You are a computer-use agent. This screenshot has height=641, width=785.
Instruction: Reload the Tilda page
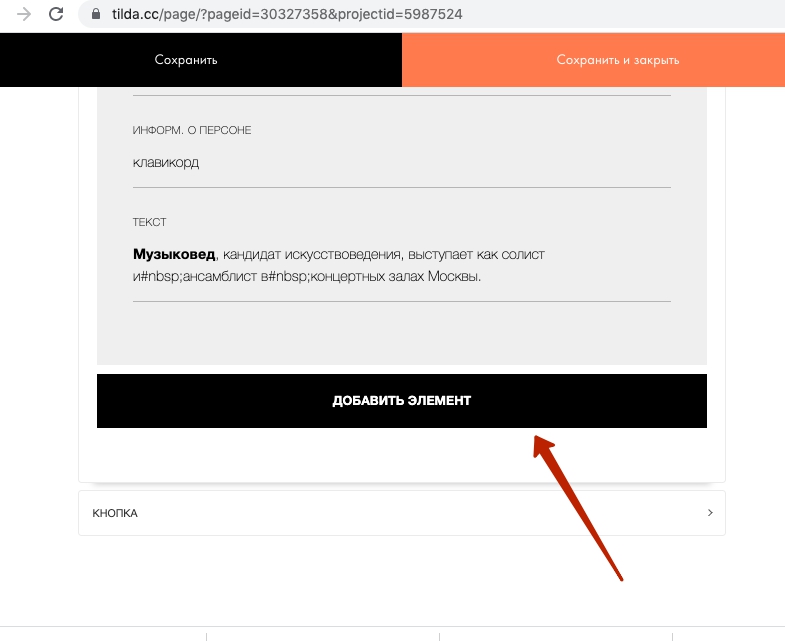pos(56,14)
